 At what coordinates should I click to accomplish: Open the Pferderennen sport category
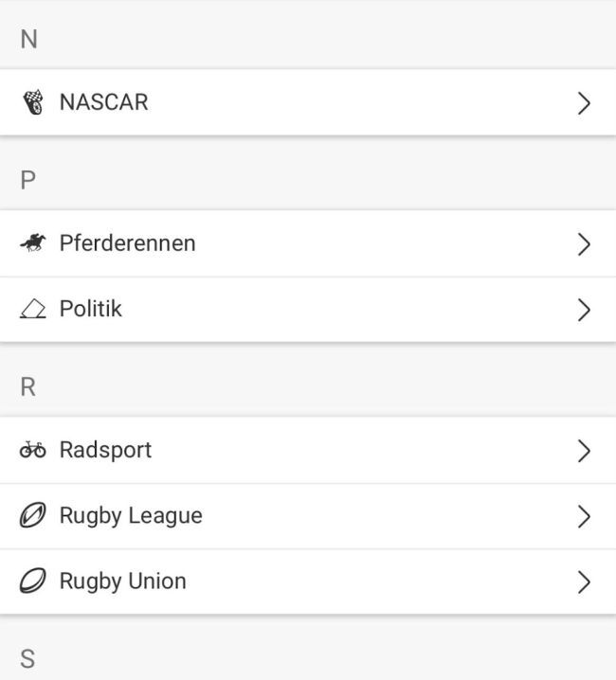(127, 242)
